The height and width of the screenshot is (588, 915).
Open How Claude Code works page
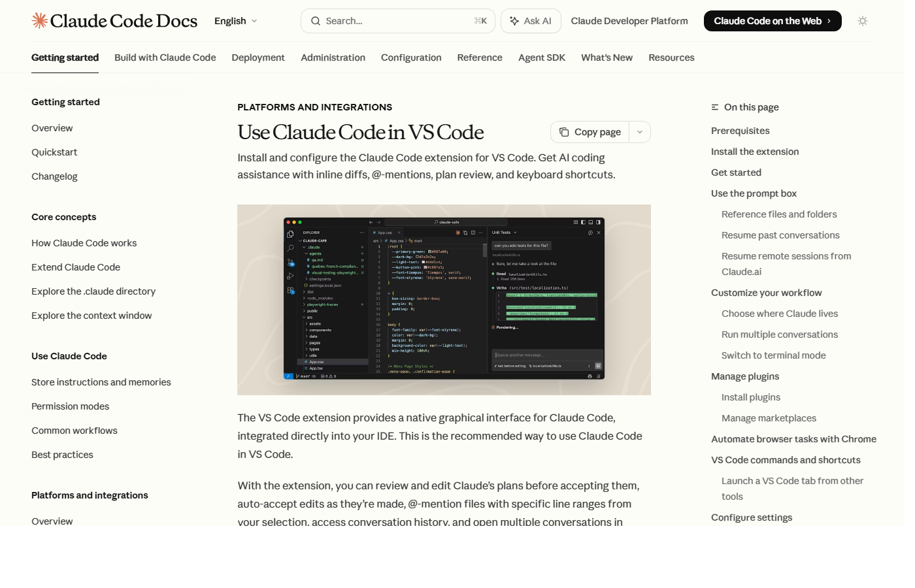pos(84,243)
